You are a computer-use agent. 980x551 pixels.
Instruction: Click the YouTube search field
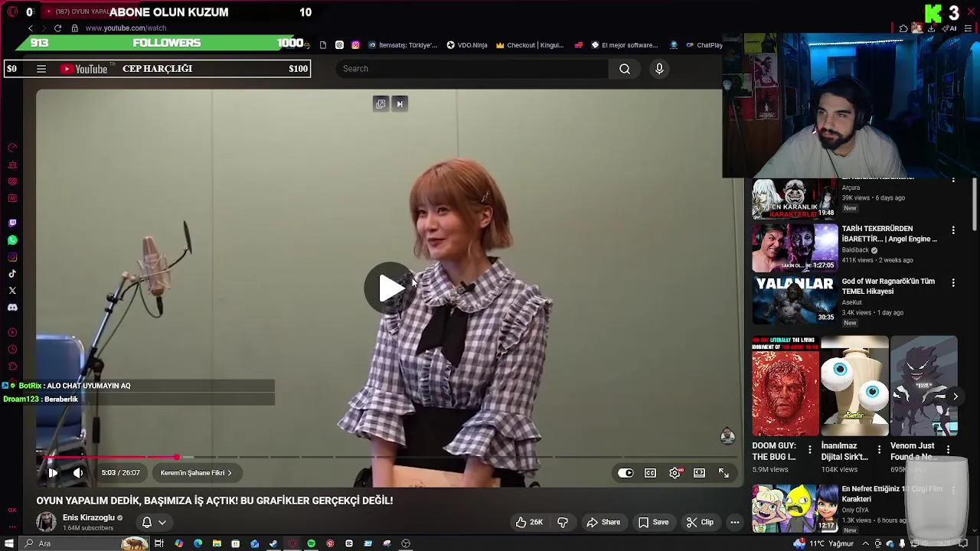click(x=472, y=69)
